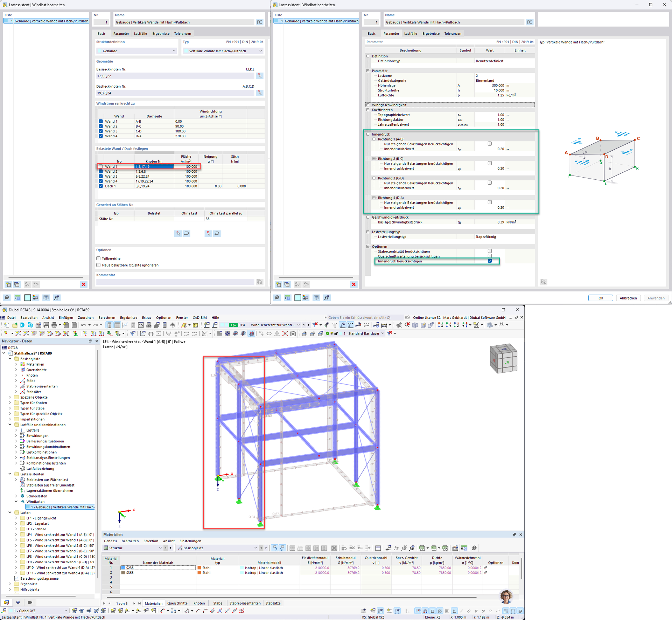Click the red delete icon in left dialog
672x620 pixels.
coord(83,284)
